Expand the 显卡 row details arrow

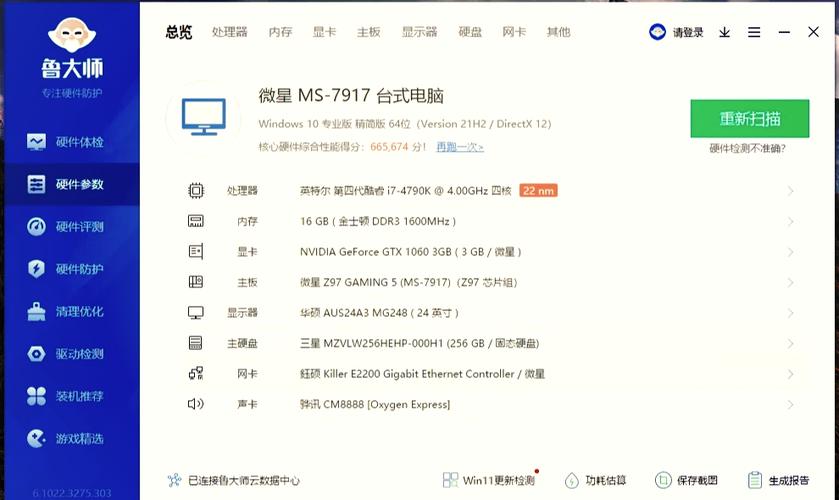coord(790,252)
